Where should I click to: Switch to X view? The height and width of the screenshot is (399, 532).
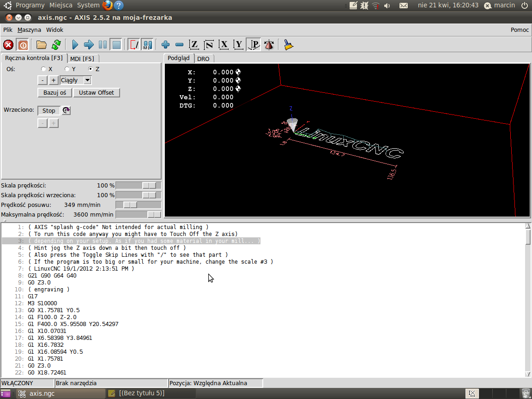(224, 45)
